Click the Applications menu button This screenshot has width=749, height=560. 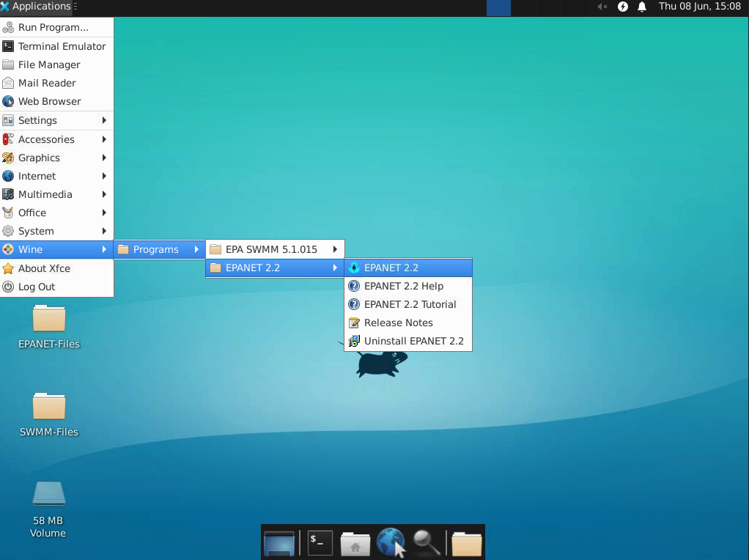tap(38, 7)
